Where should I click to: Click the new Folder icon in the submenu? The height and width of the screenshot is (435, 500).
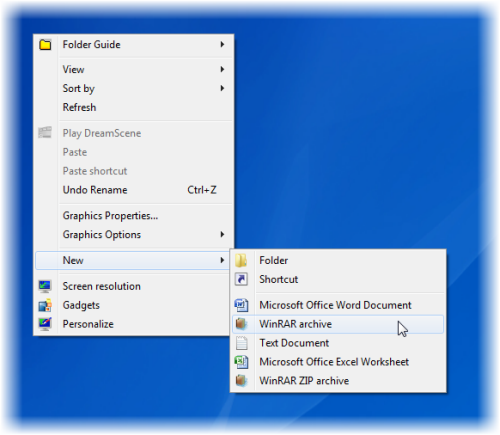pyautogui.click(x=241, y=260)
